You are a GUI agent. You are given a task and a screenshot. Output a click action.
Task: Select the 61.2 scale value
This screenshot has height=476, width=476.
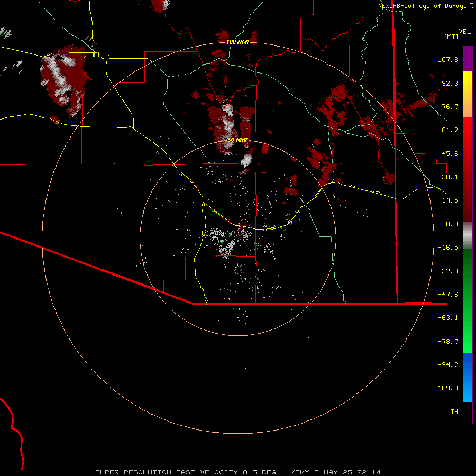tap(450, 130)
